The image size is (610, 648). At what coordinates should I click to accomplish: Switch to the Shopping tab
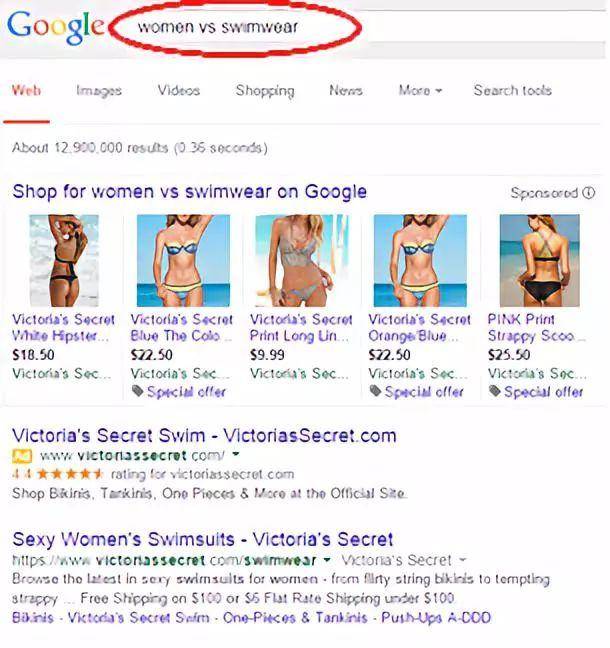265,91
